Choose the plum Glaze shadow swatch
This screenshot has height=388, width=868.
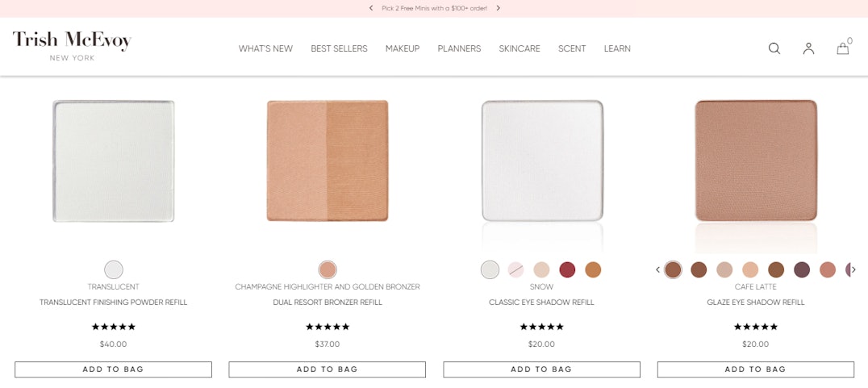point(802,270)
